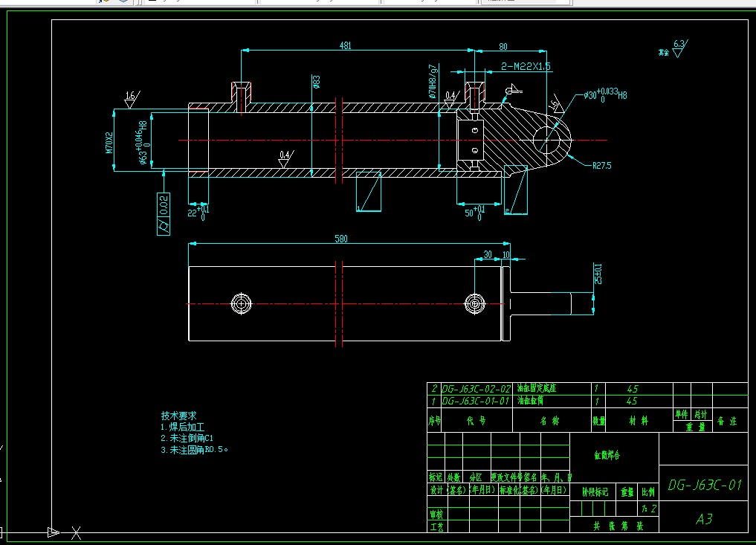Select the 2-M22X1.5 thread callout
Screen dimensions: 756x545
click(x=526, y=66)
